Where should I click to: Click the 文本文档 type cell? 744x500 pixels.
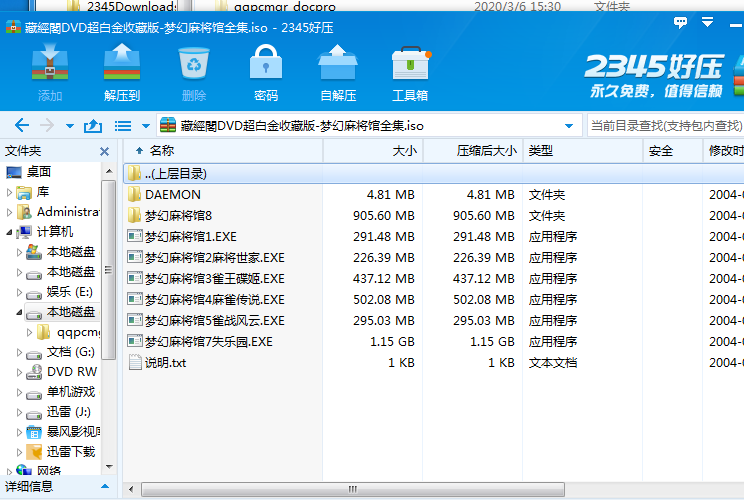[553, 363]
